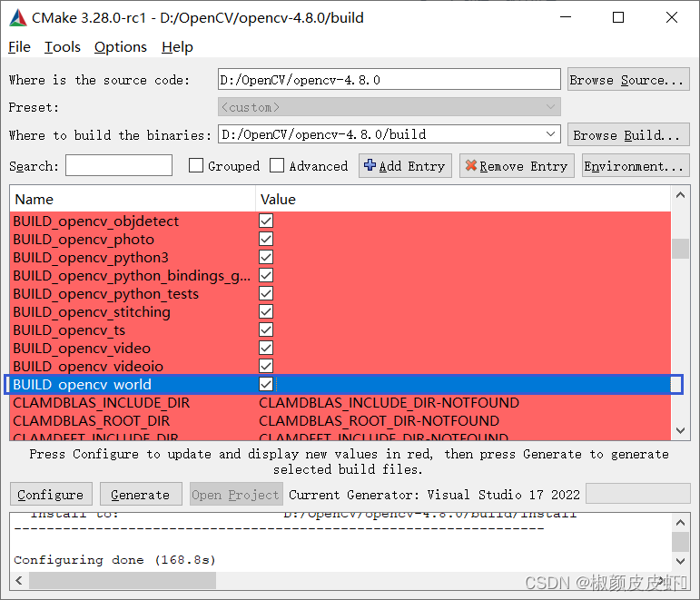Click cache list scrollbar down arrow
The height and width of the screenshot is (600, 700).
[680, 431]
